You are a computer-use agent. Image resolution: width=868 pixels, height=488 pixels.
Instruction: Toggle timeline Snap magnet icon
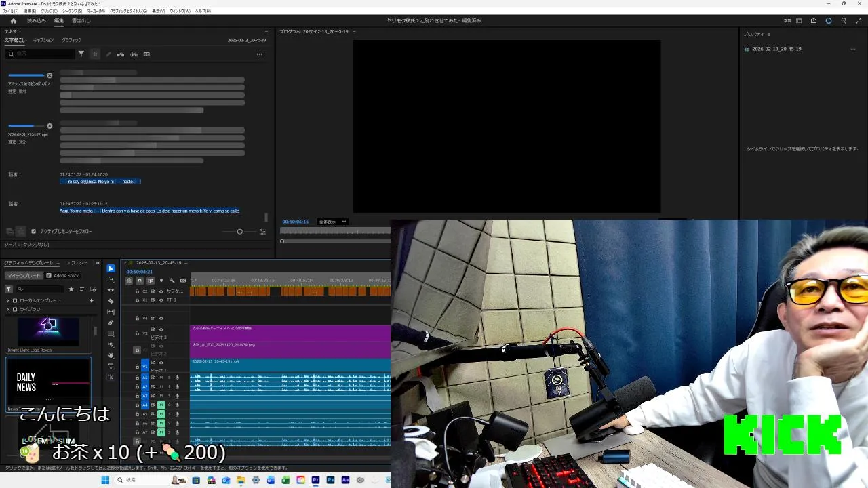point(139,281)
